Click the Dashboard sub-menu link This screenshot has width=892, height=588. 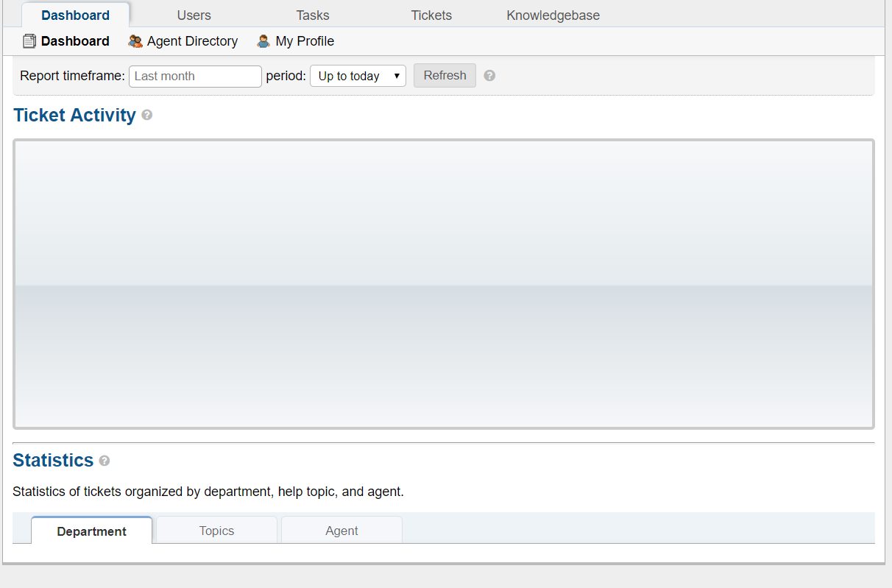click(75, 41)
